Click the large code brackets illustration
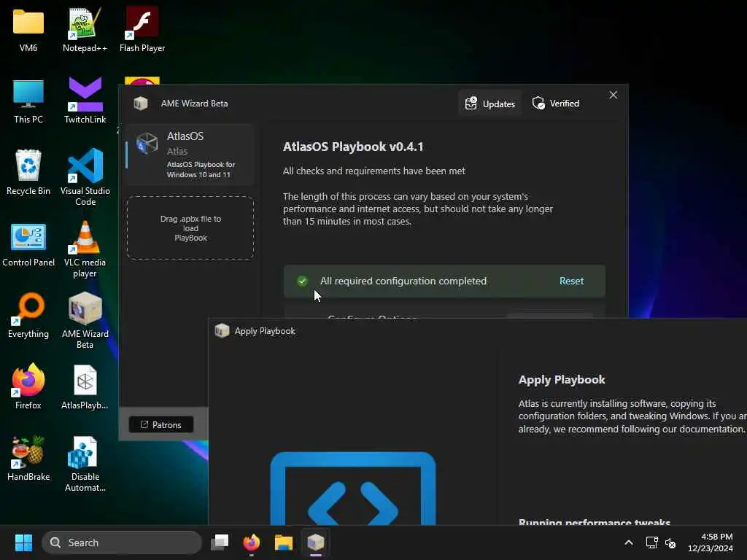The image size is (747, 560). click(353, 489)
